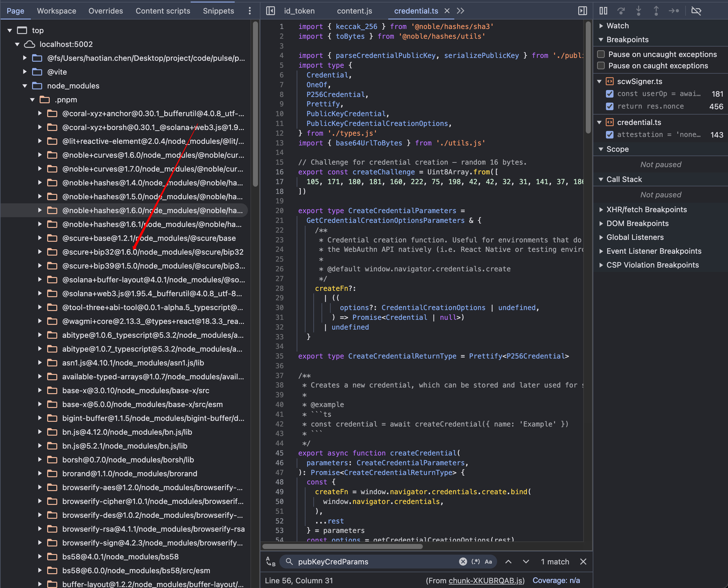Screen dimensions: 728x588
Task: Switch to the Workspace tab
Action: [x=57, y=11]
